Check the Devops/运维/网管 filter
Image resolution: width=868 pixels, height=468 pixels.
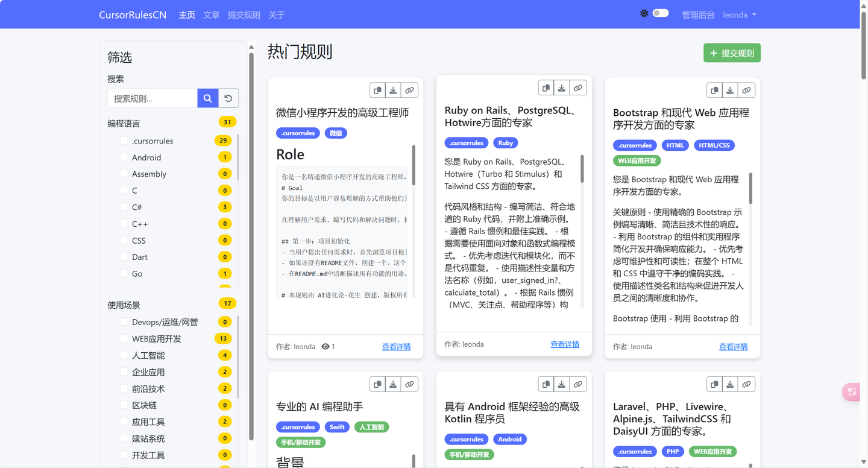(124, 322)
